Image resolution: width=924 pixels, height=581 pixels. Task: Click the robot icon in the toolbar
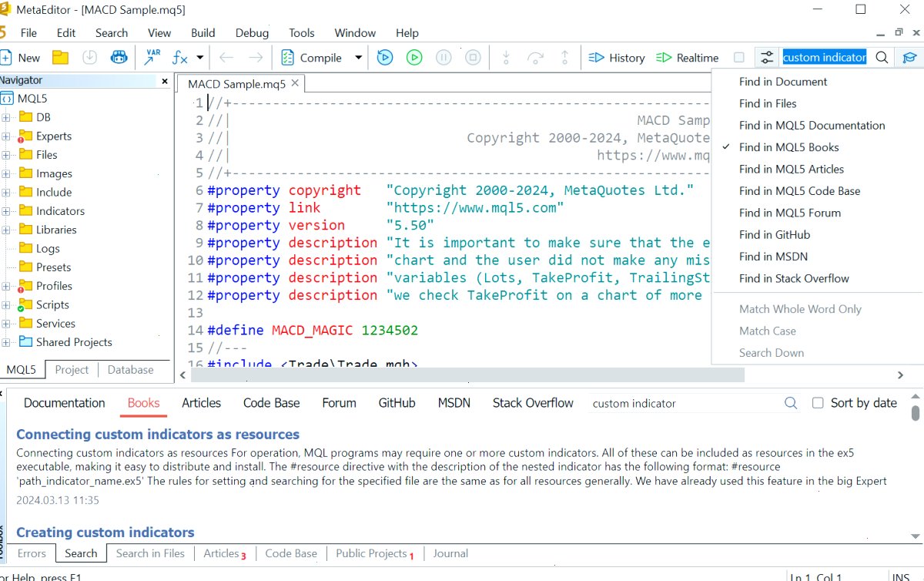[119, 58]
